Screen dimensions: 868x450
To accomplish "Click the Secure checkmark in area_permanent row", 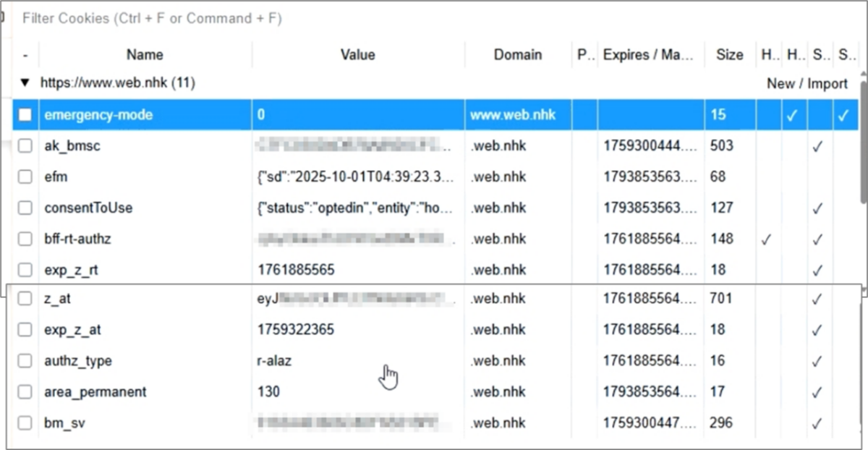I will [x=817, y=392].
